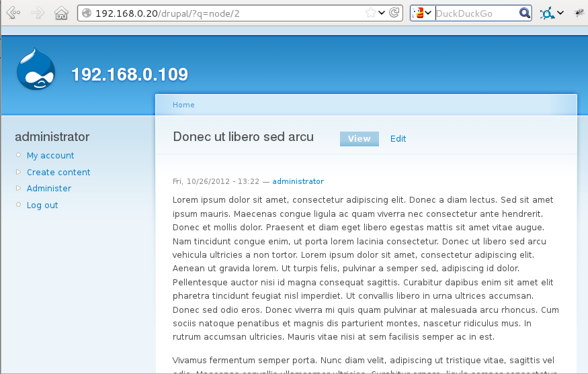Bookmark this page with the star icon
588x374 pixels.
coord(370,13)
